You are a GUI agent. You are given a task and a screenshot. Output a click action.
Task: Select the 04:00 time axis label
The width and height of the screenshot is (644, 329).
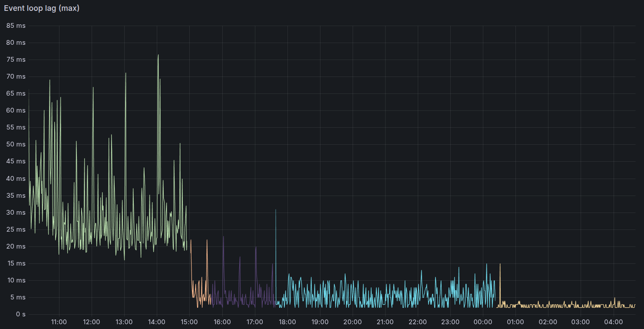point(614,322)
